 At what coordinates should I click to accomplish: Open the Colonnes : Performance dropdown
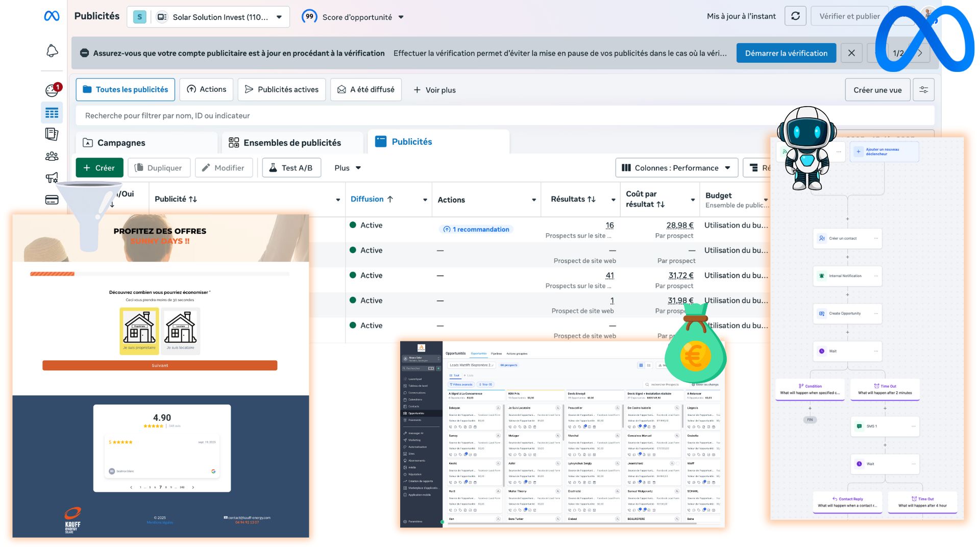[x=676, y=168]
